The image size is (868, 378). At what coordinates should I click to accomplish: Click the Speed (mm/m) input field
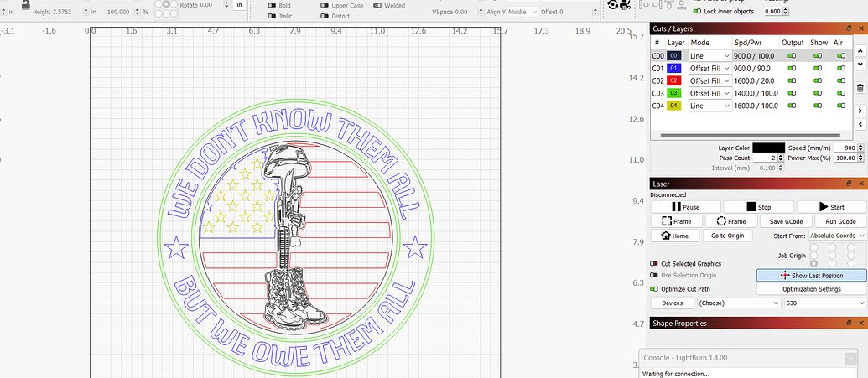pos(845,148)
